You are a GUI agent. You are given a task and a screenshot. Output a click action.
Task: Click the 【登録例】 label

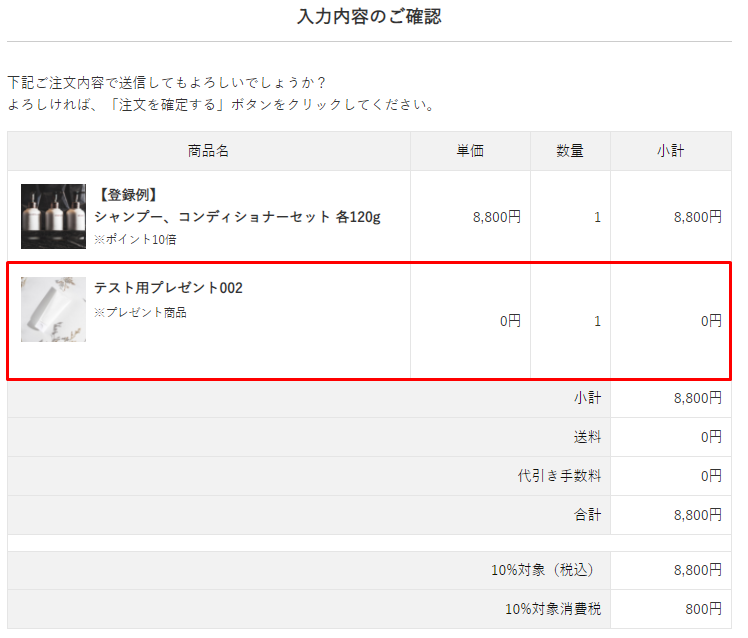[x=128, y=194]
